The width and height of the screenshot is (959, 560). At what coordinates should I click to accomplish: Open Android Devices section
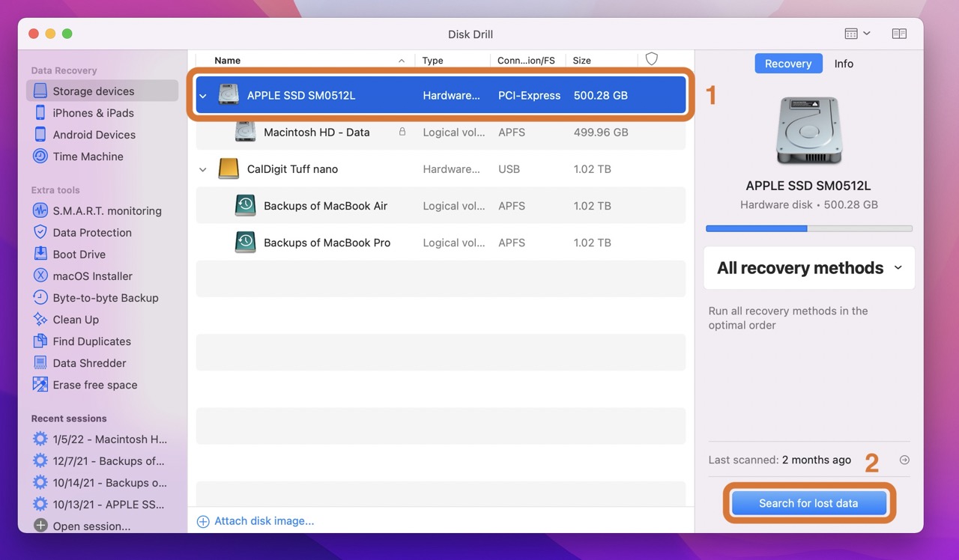(x=94, y=135)
